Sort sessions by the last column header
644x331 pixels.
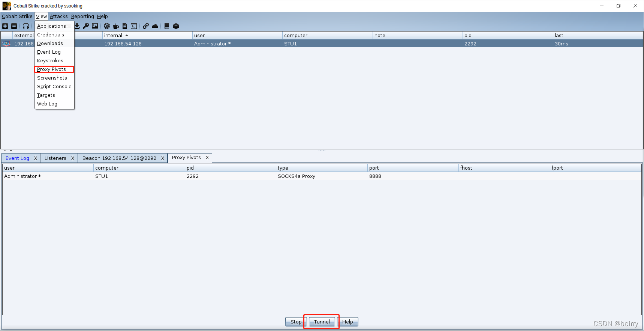(x=598, y=35)
